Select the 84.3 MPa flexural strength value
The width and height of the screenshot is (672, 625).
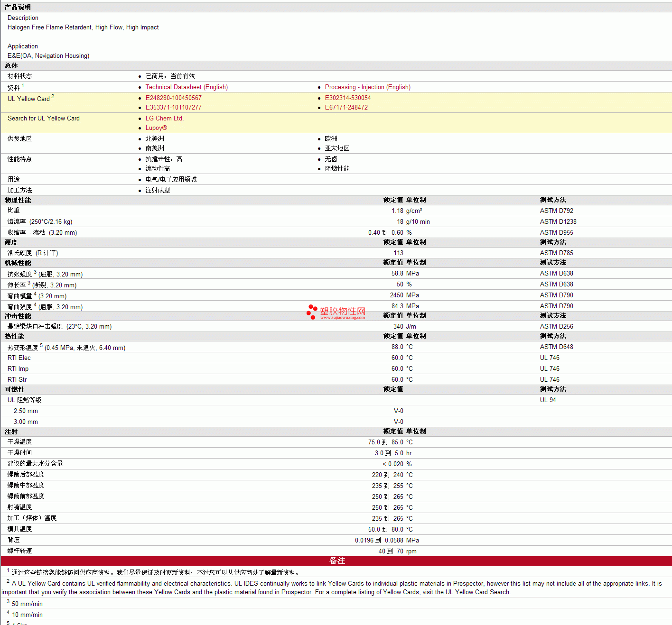click(405, 306)
